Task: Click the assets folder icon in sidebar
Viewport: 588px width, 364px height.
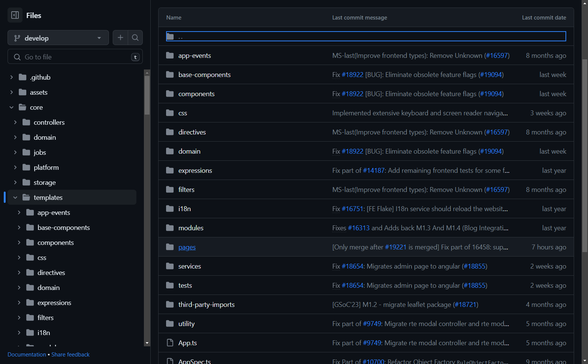Action: (23, 92)
